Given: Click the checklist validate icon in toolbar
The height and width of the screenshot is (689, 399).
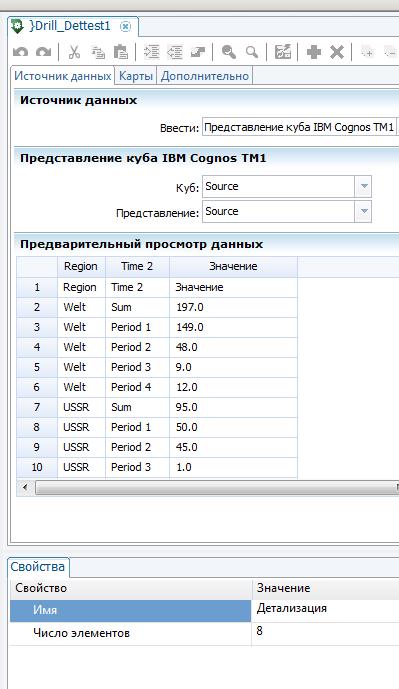Looking at the screenshot, I should (x=283, y=52).
